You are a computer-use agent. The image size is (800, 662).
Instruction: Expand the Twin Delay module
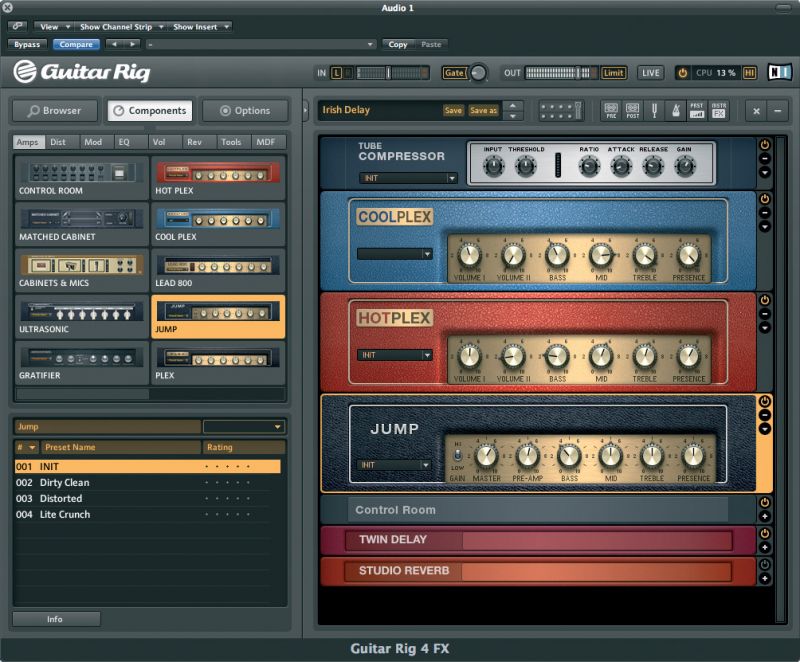point(764,548)
